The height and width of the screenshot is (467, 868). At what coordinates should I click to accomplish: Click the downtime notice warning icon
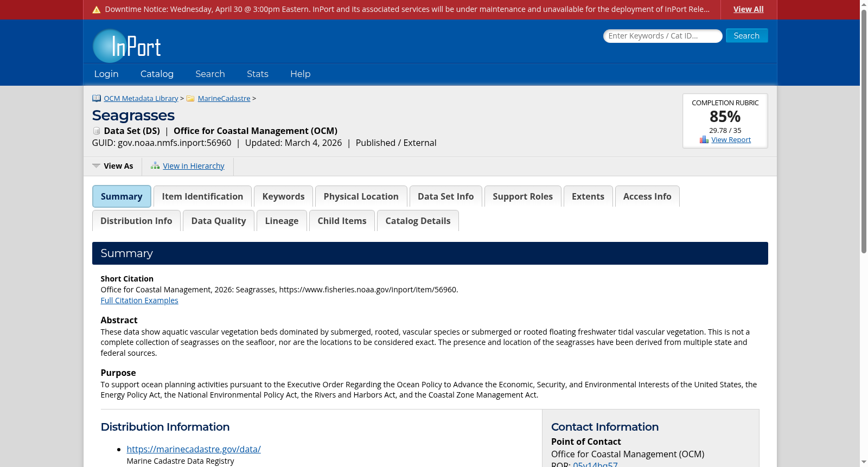click(x=97, y=10)
